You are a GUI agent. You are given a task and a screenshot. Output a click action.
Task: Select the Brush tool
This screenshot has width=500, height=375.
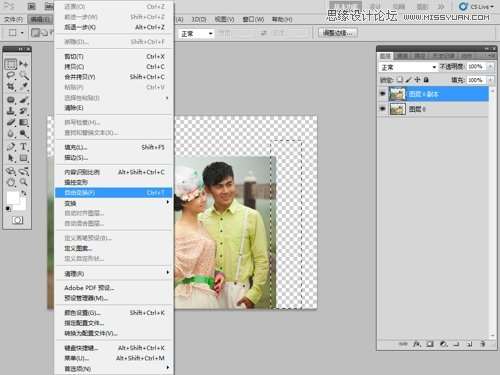pyautogui.click(x=24, y=100)
